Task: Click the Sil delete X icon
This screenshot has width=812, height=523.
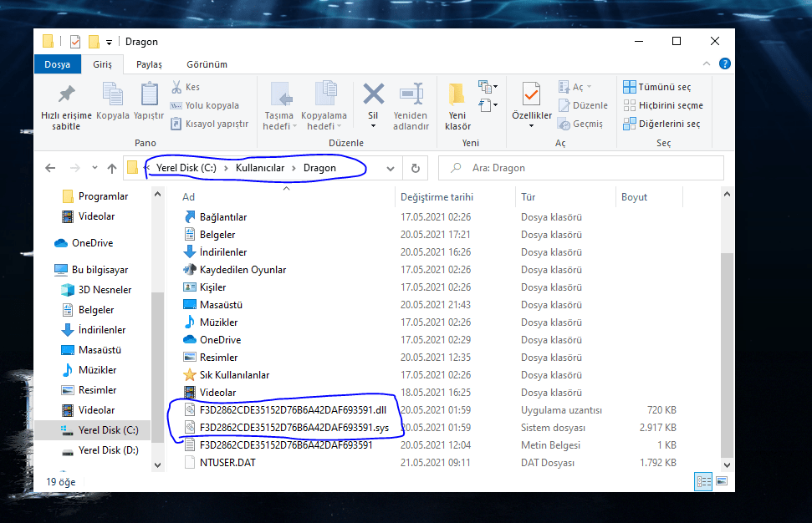Action: pos(373,94)
